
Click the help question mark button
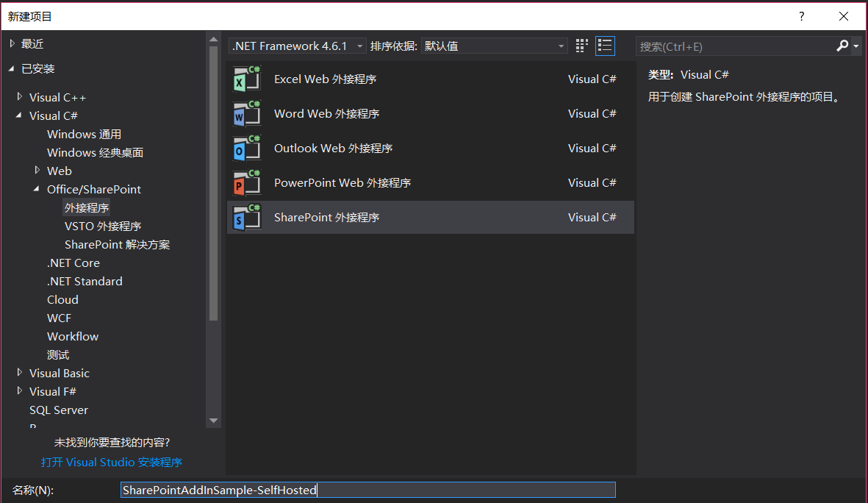pos(801,15)
